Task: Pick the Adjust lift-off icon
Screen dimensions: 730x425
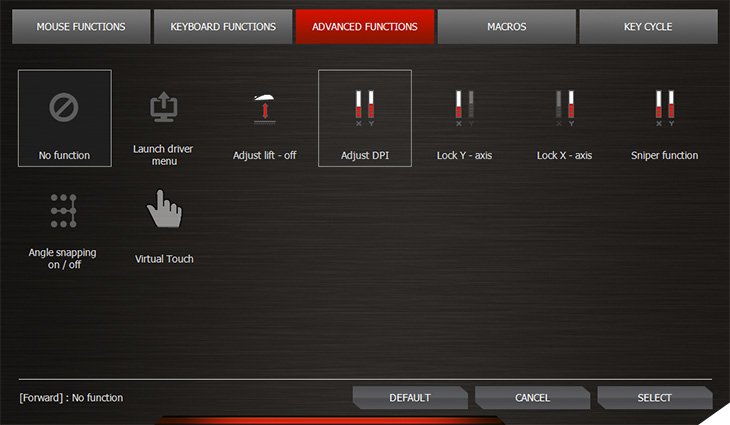Action: click(x=264, y=109)
